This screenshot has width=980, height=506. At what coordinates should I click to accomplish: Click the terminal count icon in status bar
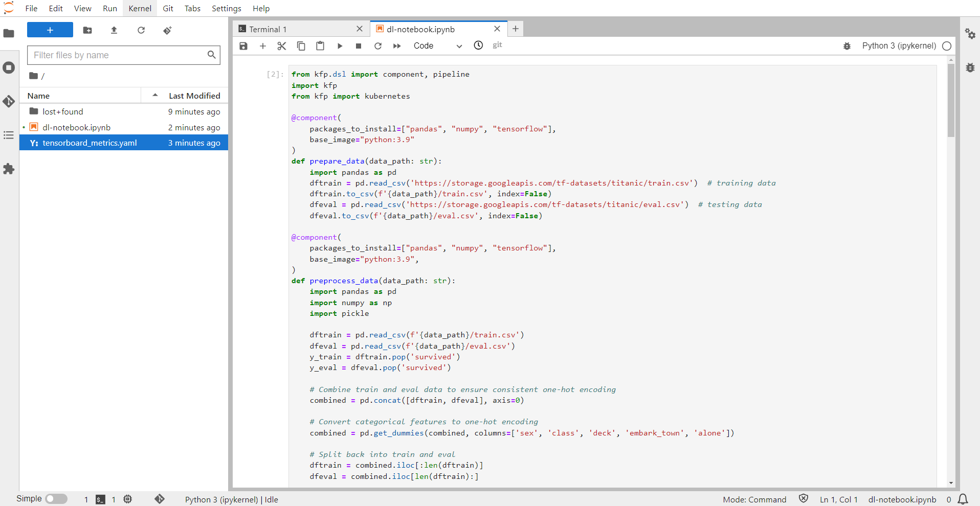pyautogui.click(x=100, y=499)
